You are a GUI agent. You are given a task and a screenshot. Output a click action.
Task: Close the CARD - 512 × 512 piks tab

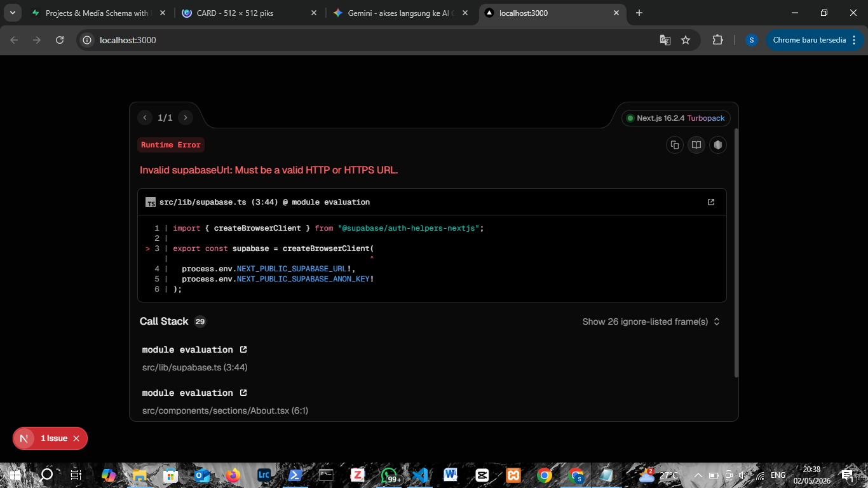point(314,13)
